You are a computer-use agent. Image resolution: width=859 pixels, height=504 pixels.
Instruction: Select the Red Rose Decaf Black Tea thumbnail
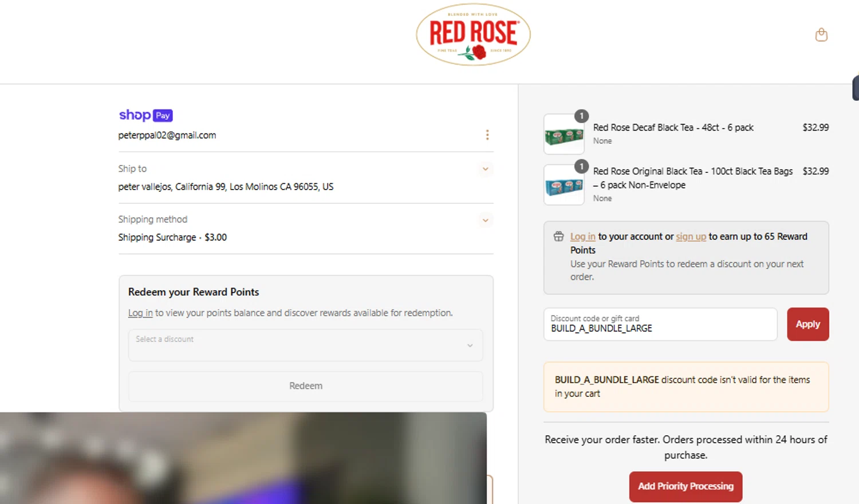564,134
